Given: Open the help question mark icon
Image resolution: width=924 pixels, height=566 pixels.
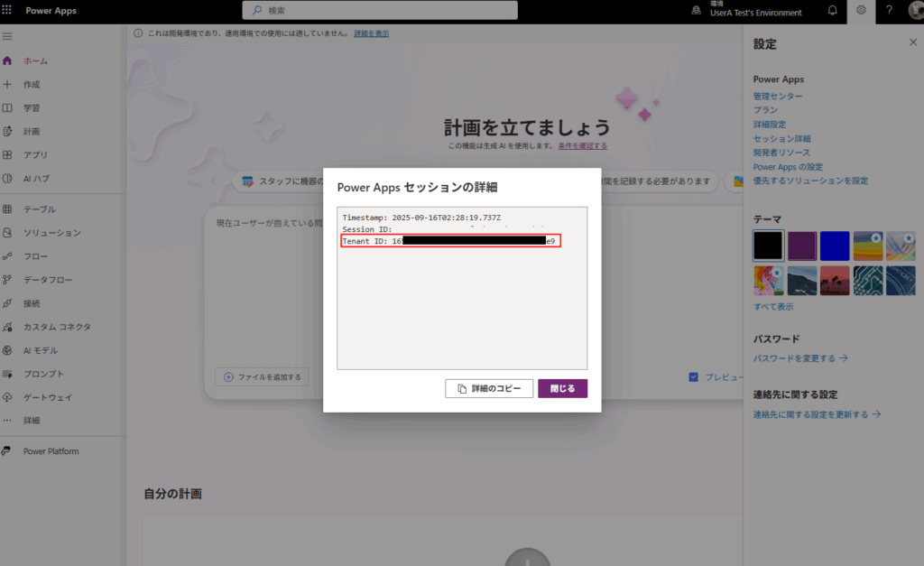Looking at the screenshot, I should click(889, 11).
